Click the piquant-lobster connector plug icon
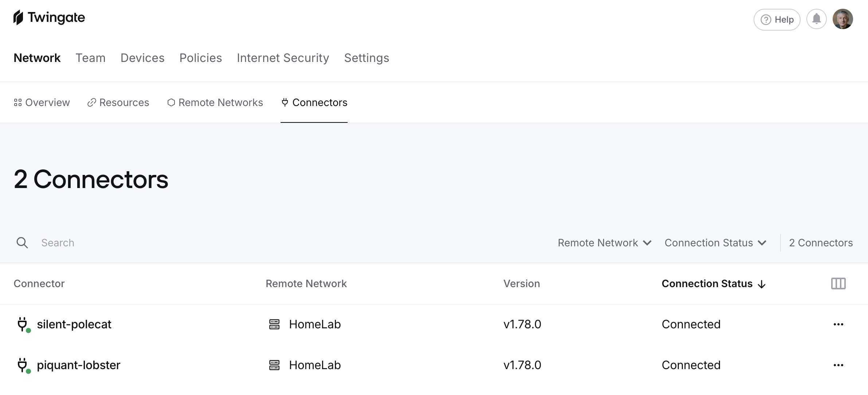 23,365
